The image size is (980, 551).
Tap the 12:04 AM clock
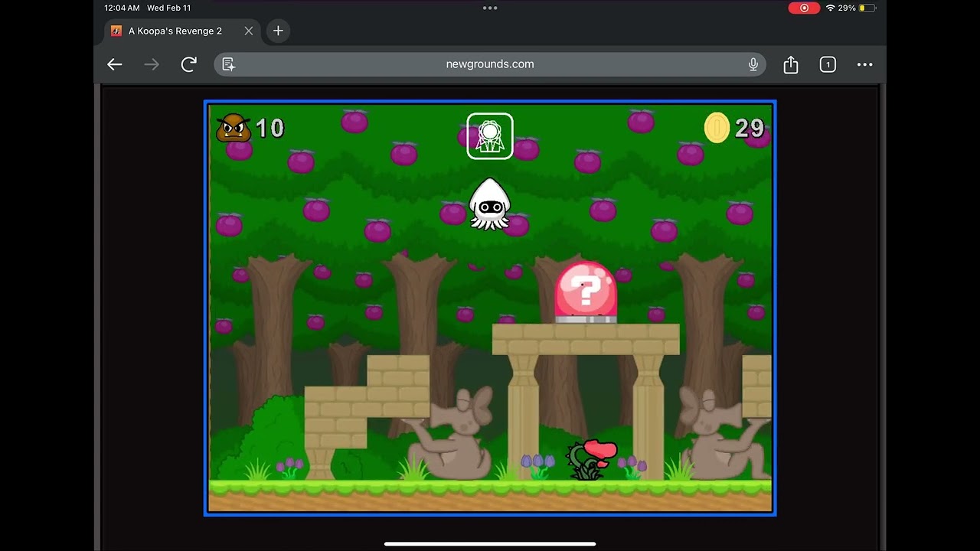coord(122,8)
